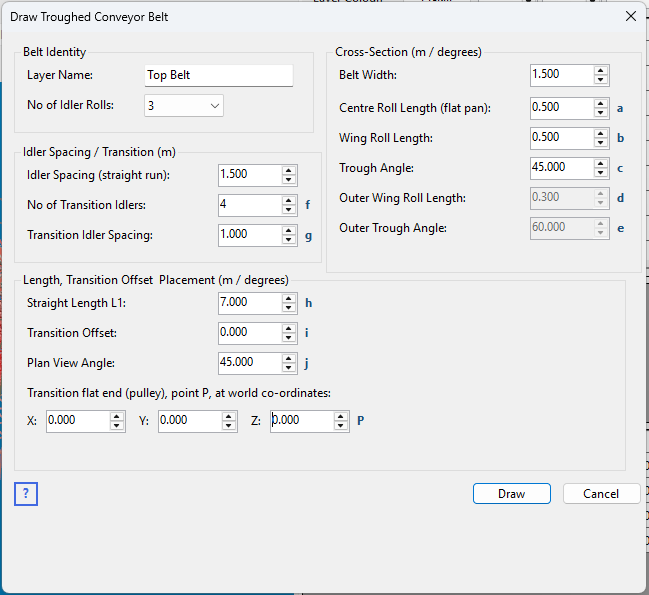This screenshot has height=595, width=649.
Task: Increase X coordinate with up arrow
Action: pyautogui.click(x=117, y=416)
